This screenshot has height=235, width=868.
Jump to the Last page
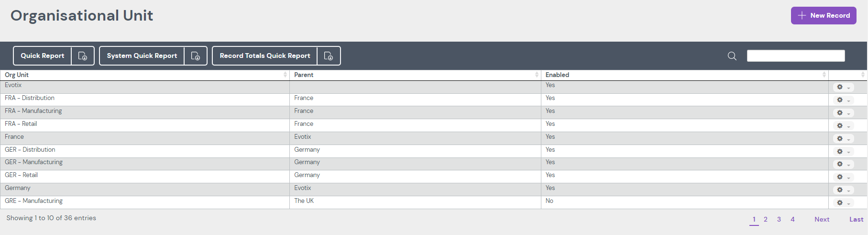point(856,219)
